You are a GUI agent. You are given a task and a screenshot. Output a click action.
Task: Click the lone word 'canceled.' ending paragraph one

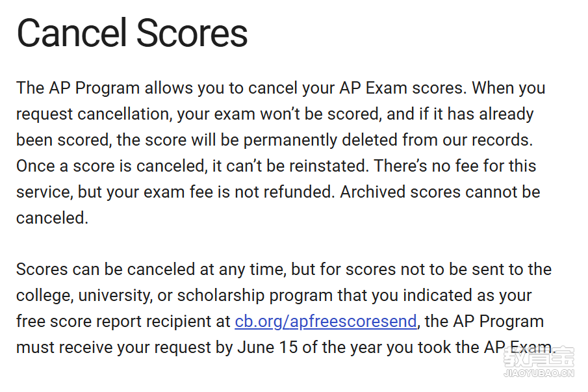pos(52,218)
